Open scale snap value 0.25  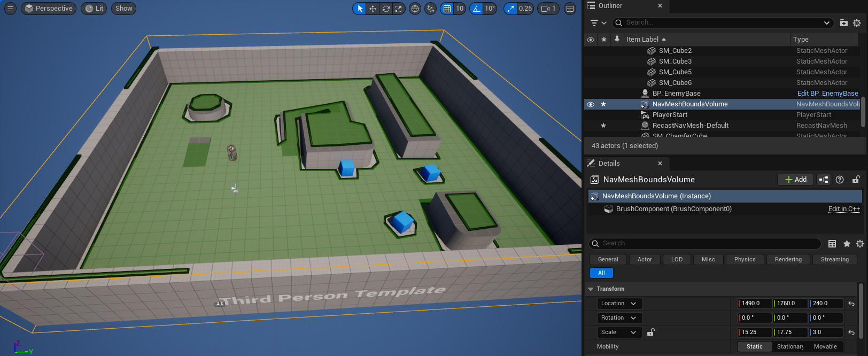coord(525,9)
